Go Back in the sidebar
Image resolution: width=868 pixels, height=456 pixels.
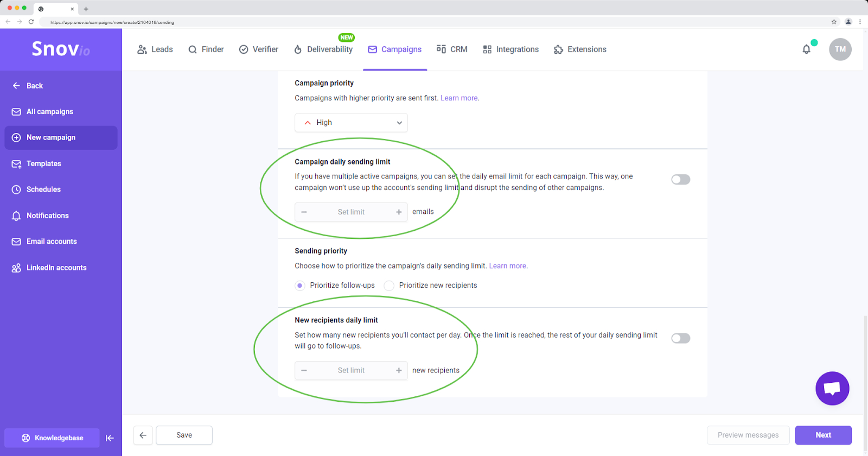tap(28, 86)
